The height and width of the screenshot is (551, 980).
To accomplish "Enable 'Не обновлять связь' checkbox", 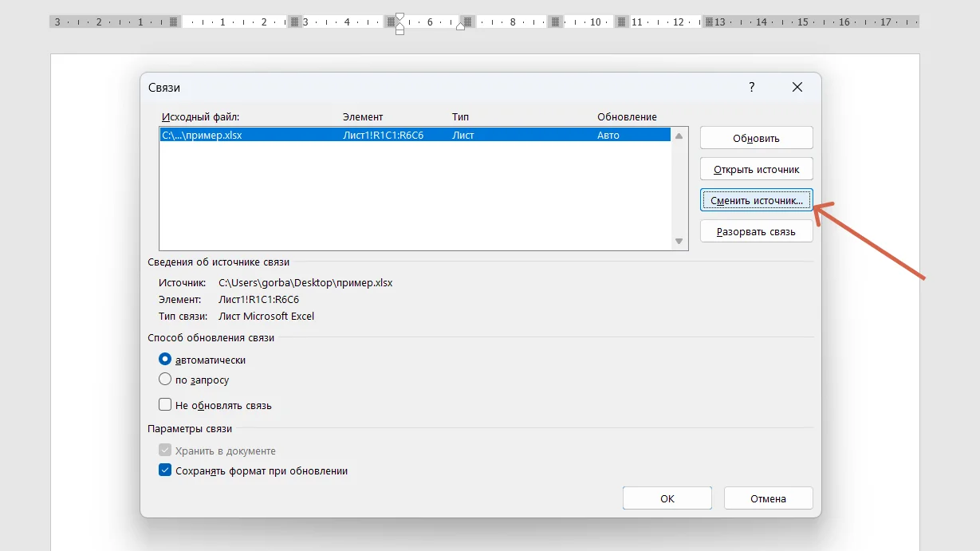I will tap(166, 405).
